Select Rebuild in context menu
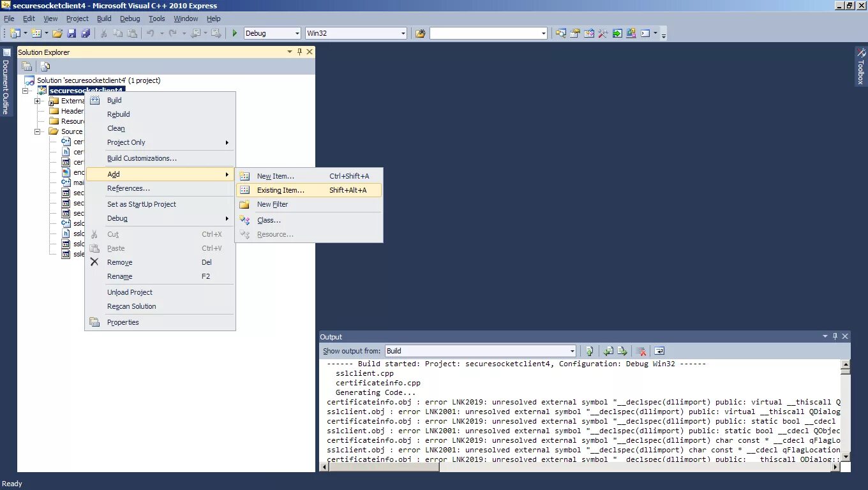The height and width of the screenshot is (490, 868). point(160,114)
